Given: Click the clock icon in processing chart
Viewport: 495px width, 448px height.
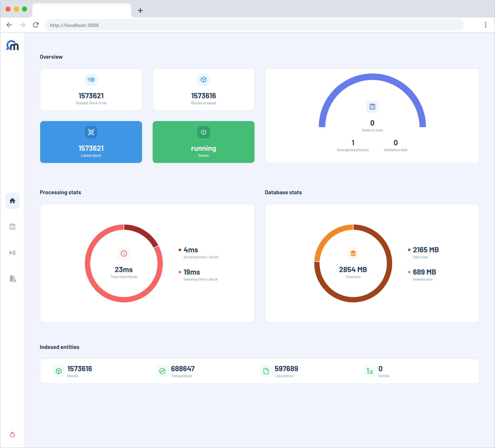Looking at the screenshot, I should (x=124, y=253).
